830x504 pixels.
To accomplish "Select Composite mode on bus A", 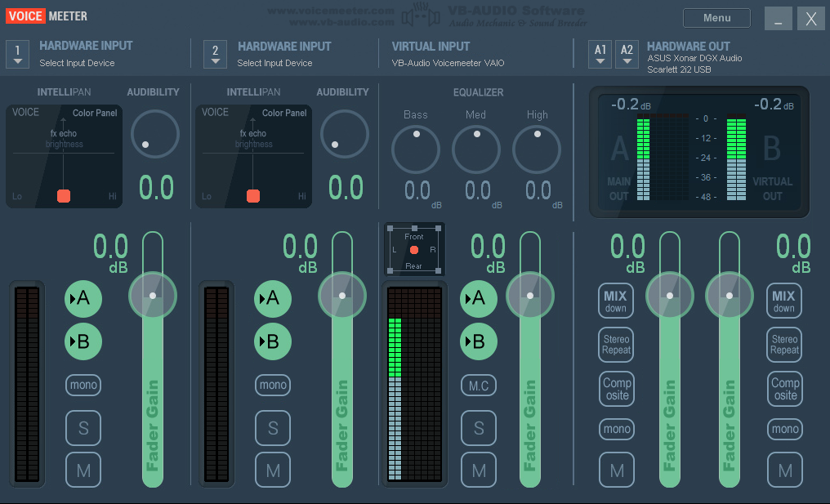I will click(617, 389).
